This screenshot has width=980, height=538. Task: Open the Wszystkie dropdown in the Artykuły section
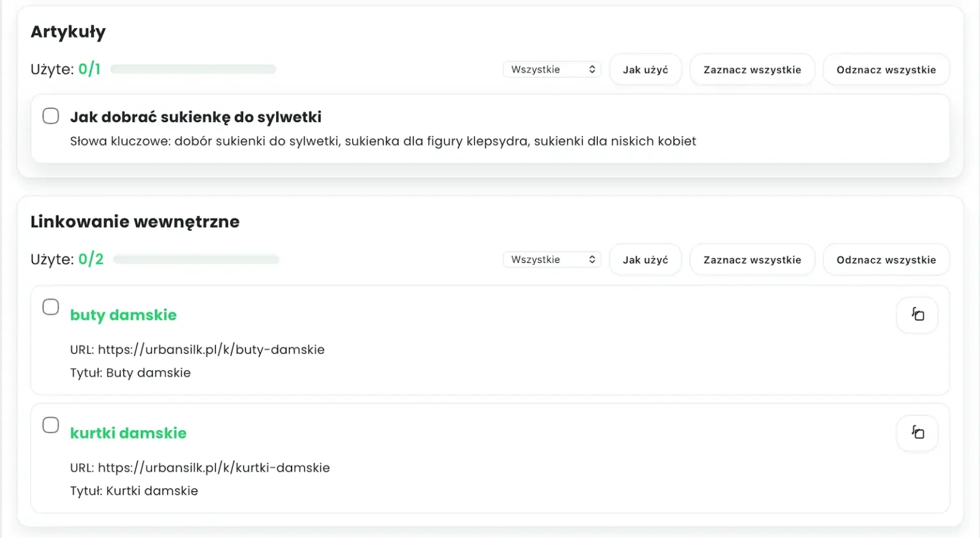click(x=551, y=69)
